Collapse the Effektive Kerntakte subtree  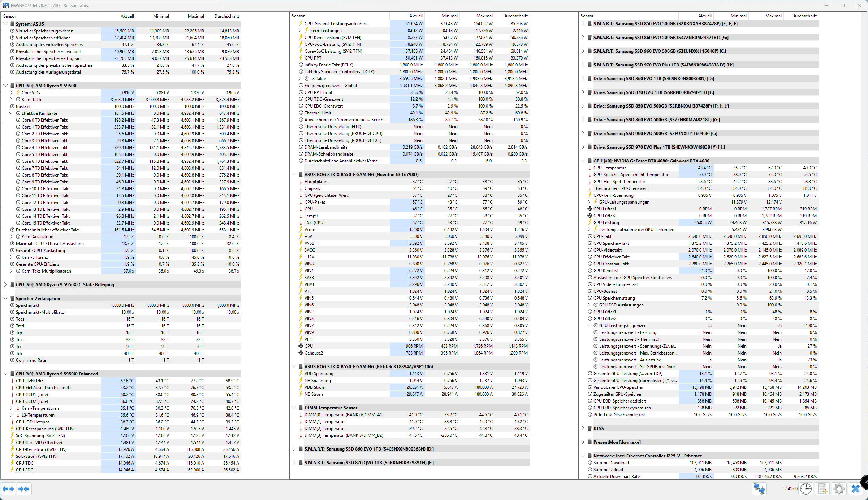pyautogui.click(x=11, y=113)
